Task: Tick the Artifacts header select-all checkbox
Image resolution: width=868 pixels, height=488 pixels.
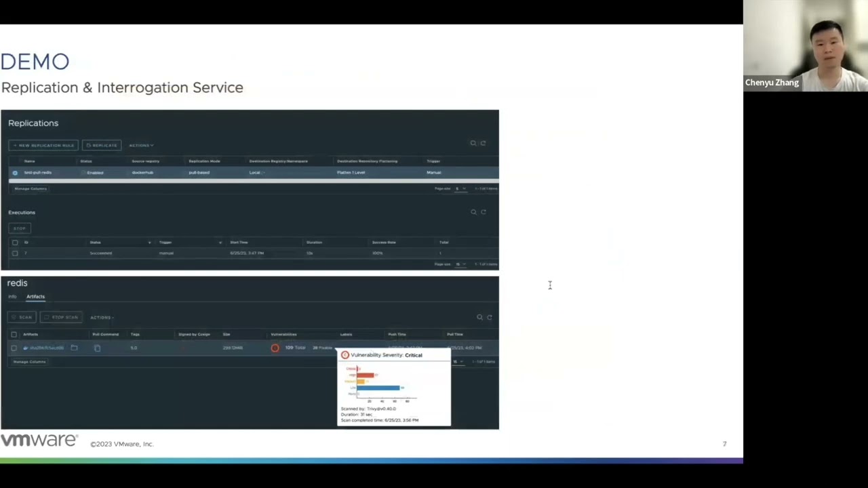Action: tap(14, 334)
